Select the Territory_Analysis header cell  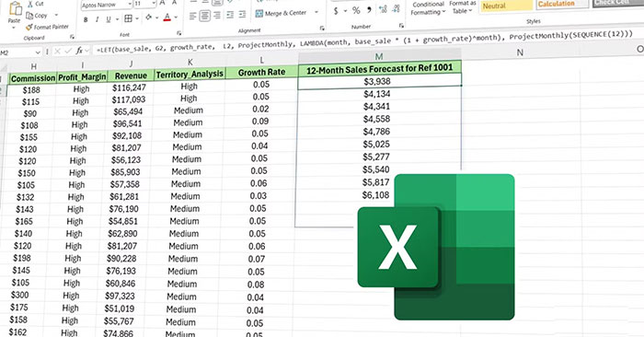pyautogui.click(x=190, y=74)
